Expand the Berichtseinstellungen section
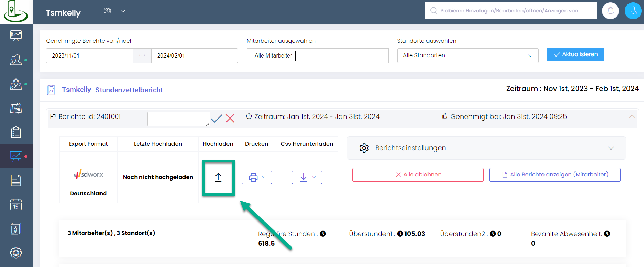 coord(486,148)
